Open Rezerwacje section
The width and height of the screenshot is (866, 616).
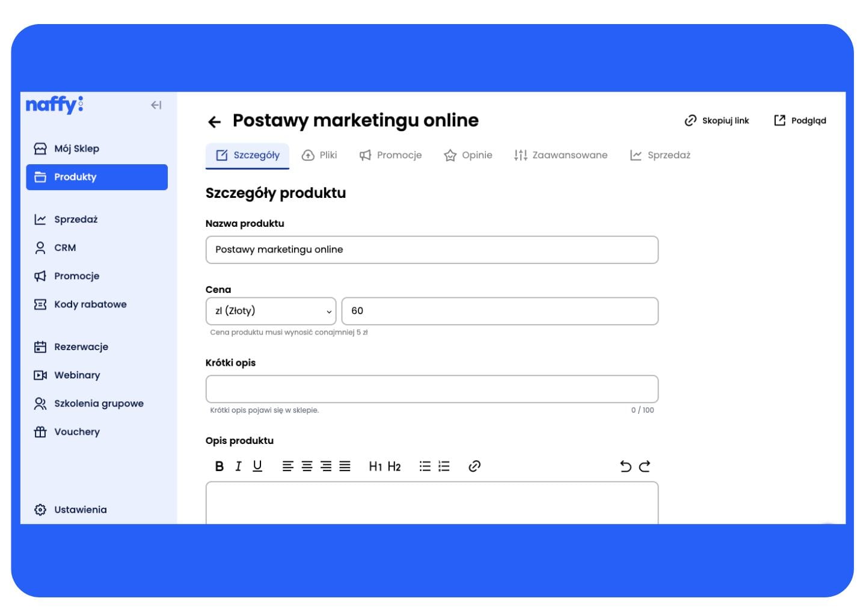pos(97,347)
